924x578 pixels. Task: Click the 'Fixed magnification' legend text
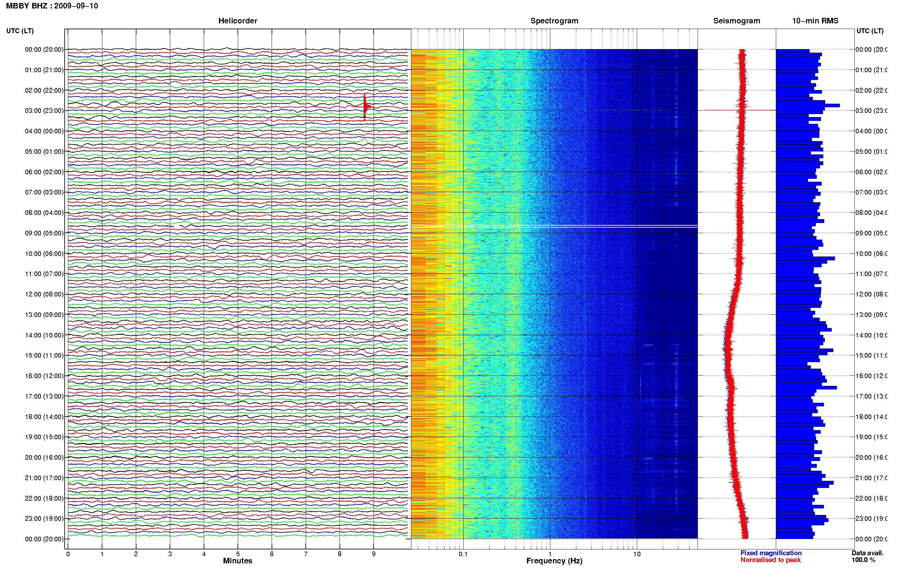[771, 553]
